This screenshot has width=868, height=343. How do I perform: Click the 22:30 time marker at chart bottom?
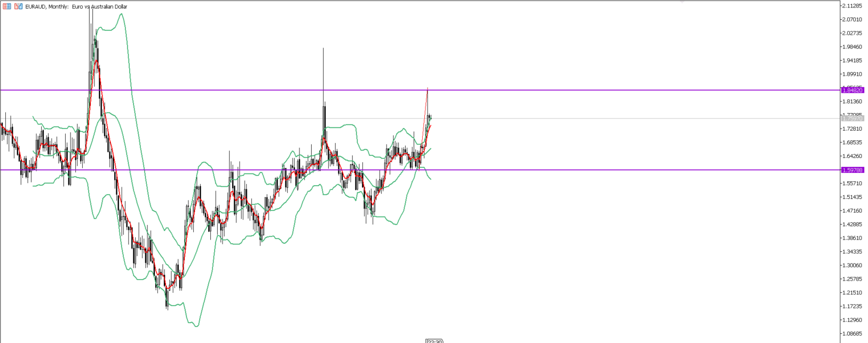[x=435, y=341]
